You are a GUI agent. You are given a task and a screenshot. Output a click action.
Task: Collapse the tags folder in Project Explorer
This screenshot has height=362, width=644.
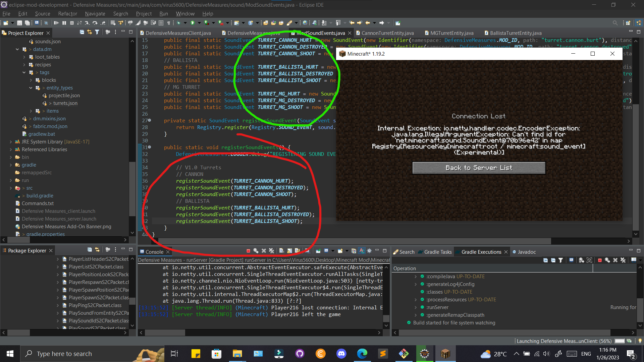pyautogui.click(x=24, y=72)
